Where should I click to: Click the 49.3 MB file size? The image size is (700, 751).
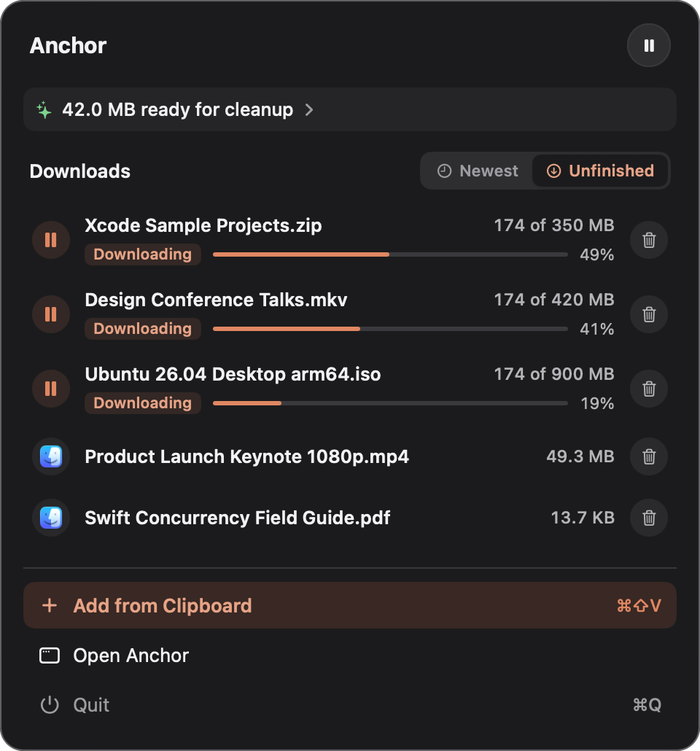coord(580,456)
